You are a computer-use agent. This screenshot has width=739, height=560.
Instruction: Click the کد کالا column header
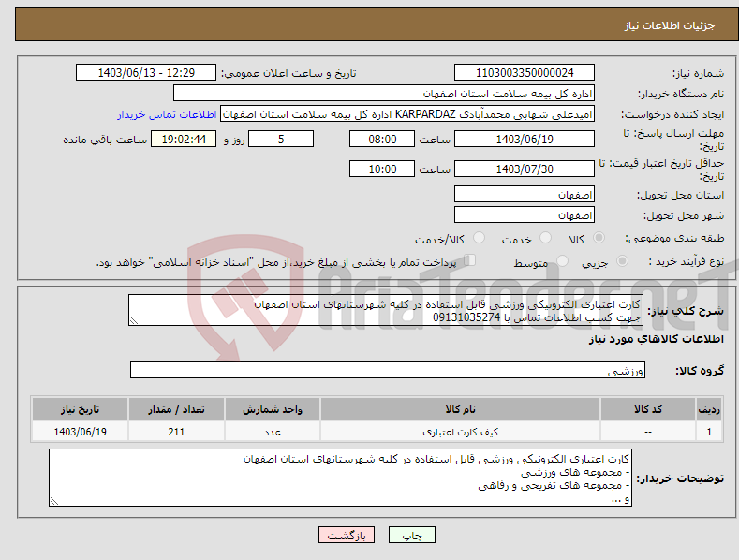647,409
